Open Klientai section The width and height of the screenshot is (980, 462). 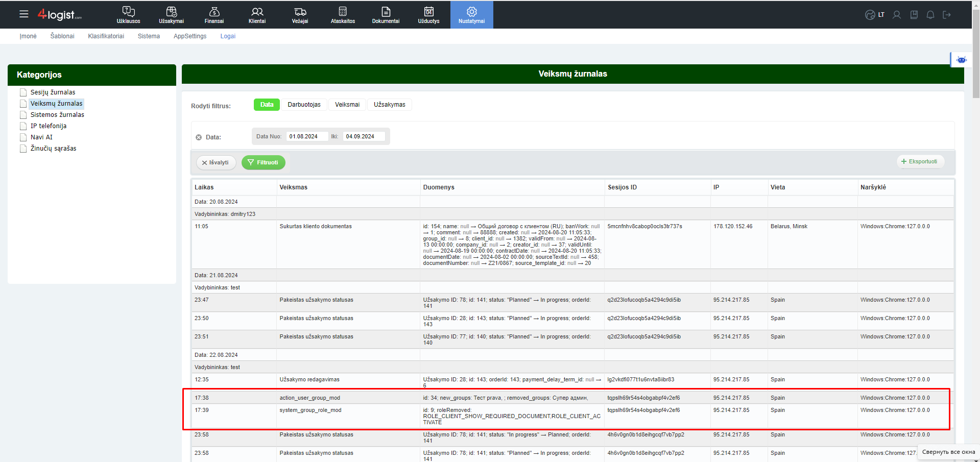click(257, 14)
